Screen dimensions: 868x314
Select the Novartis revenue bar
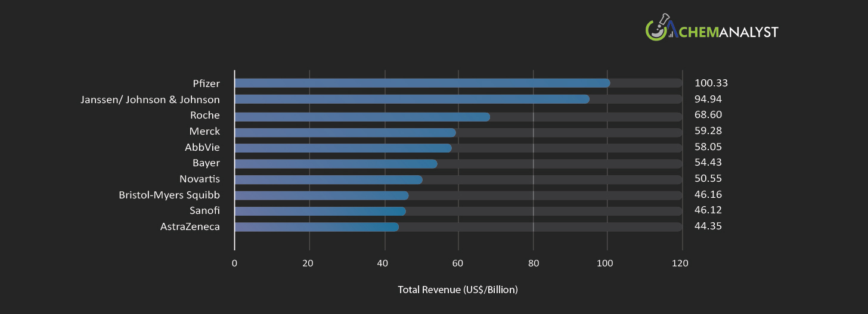(328, 179)
